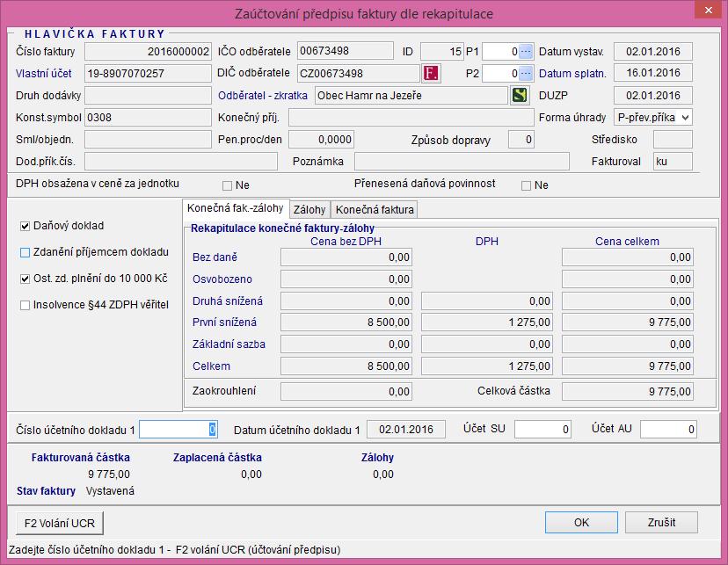This screenshot has width=728, height=565.
Task: Open the P1 lookup ellipsis button
Action: point(526,52)
